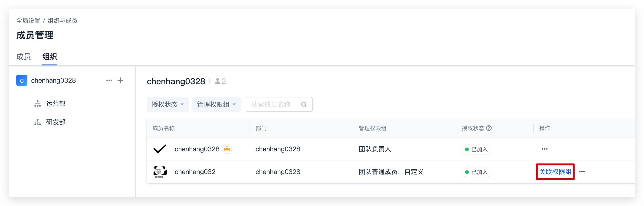Select the 组织 tab
644x206 pixels.
click(49, 57)
